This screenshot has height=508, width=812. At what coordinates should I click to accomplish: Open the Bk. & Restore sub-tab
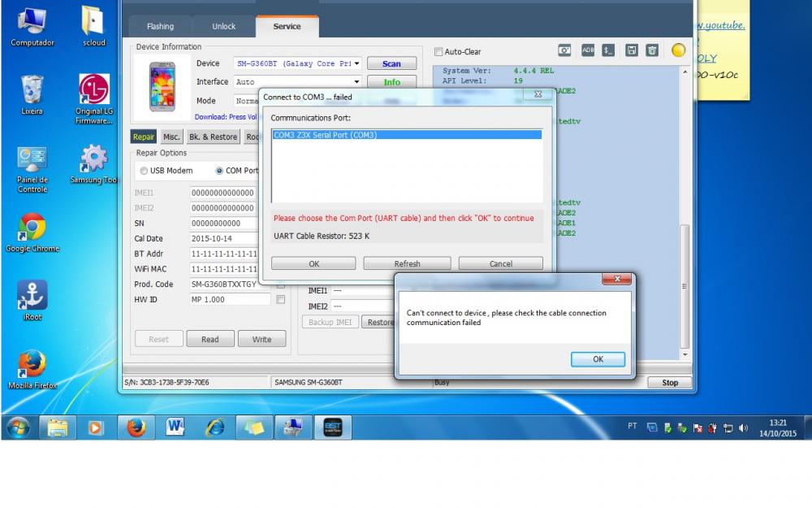point(213,137)
